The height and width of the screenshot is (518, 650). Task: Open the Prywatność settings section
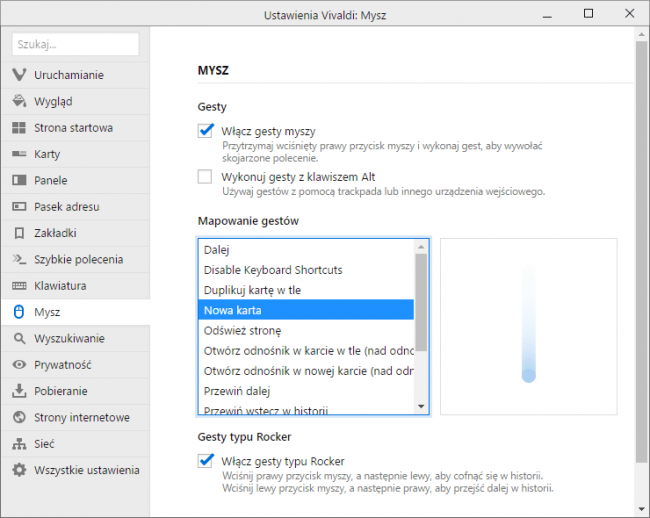coord(75,365)
